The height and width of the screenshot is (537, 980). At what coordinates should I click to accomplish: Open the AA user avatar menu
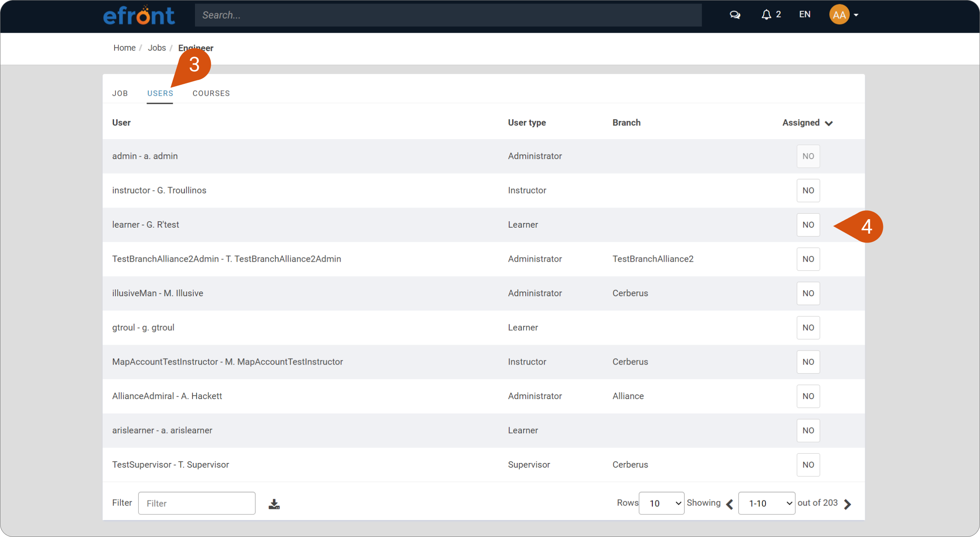click(x=843, y=15)
